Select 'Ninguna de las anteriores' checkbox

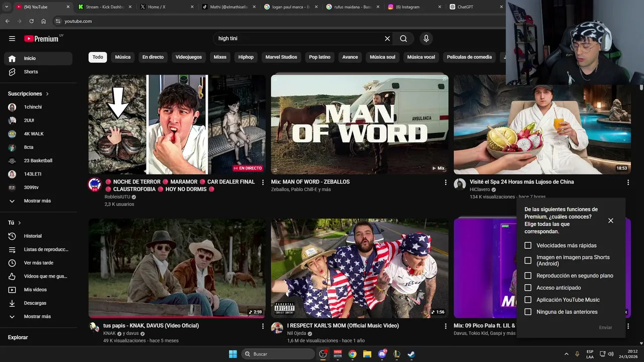528,312
